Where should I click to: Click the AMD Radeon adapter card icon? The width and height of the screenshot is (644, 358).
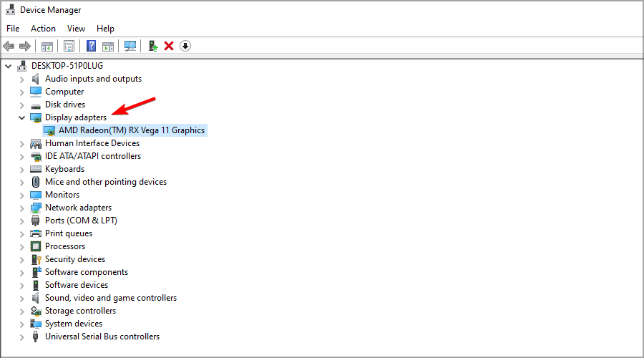click(x=49, y=131)
